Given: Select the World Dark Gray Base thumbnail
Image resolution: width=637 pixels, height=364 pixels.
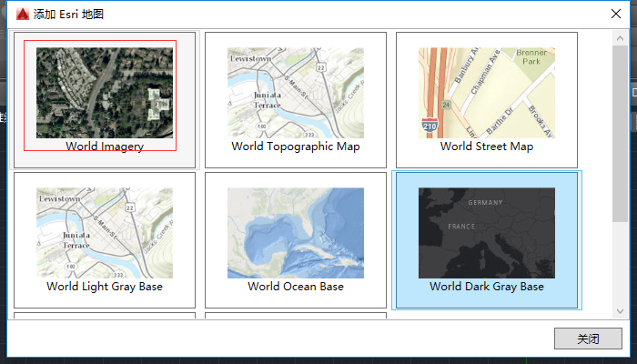Looking at the screenshot, I should click(x=487, y=233).
